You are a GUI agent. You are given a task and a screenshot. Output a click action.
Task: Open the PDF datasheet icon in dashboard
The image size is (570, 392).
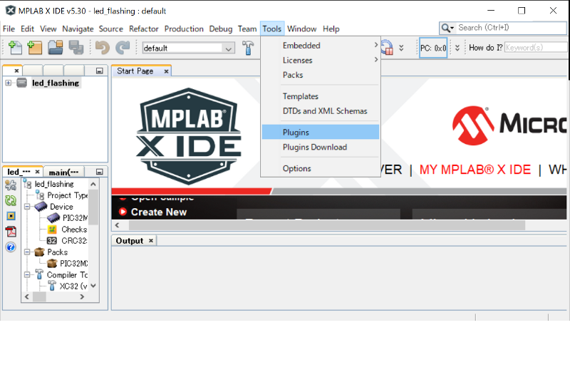(x=11, y=231)
